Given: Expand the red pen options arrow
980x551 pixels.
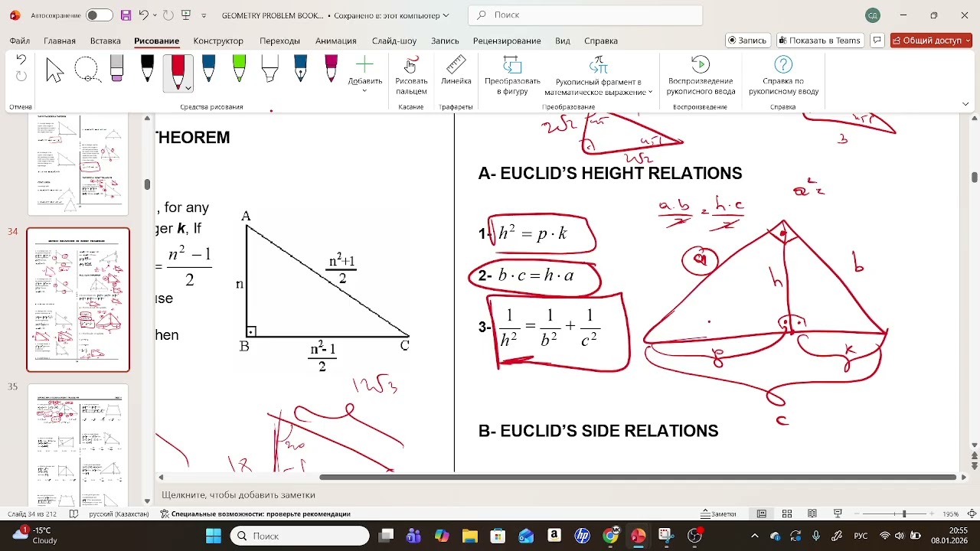Looking at the screenshot, I should [x=188, y=89].
